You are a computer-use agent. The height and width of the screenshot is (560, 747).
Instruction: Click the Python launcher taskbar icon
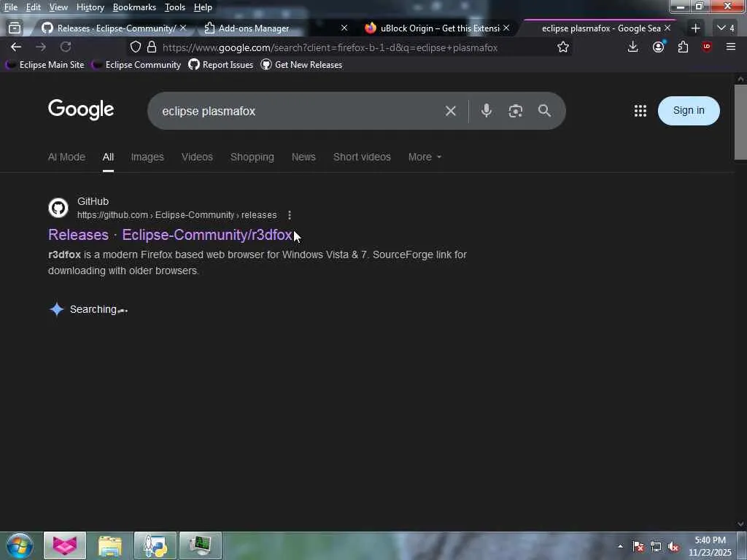(x=155, y=545)
